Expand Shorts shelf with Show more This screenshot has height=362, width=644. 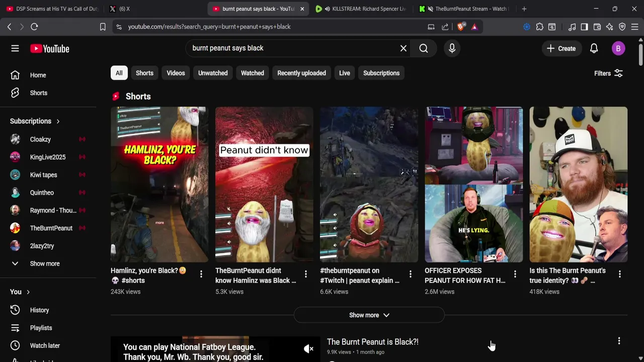pos(369,315)
